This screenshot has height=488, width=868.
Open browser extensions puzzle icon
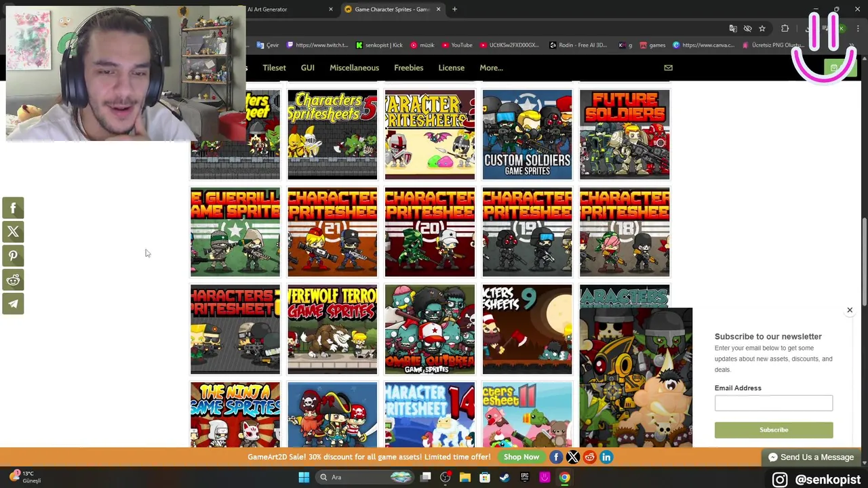[785, 28]
